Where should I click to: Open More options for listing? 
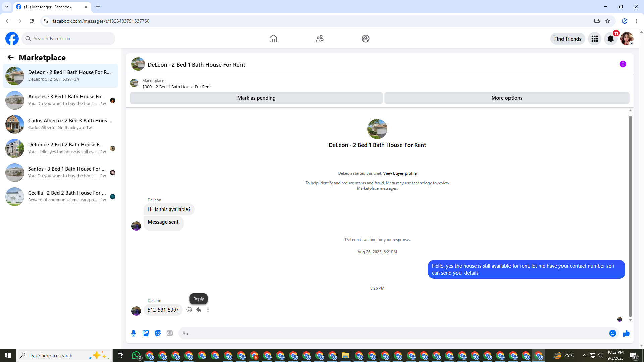507,98
